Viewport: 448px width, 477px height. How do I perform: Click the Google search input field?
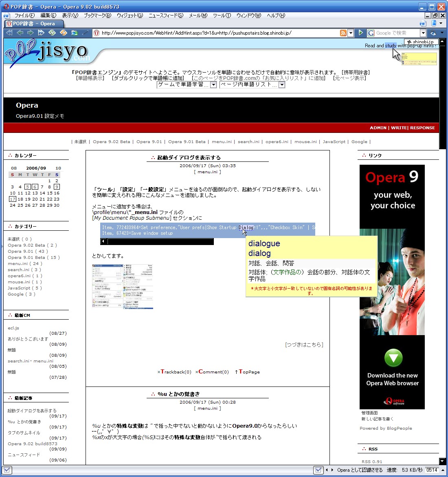(x=397, y=33)
